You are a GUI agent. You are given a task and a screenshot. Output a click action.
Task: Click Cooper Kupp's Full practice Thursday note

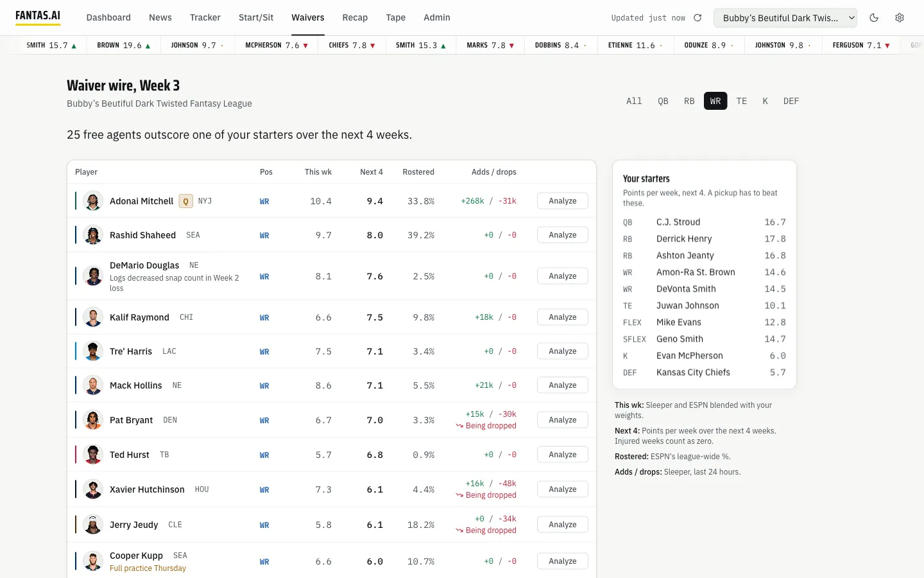(148, 568)
